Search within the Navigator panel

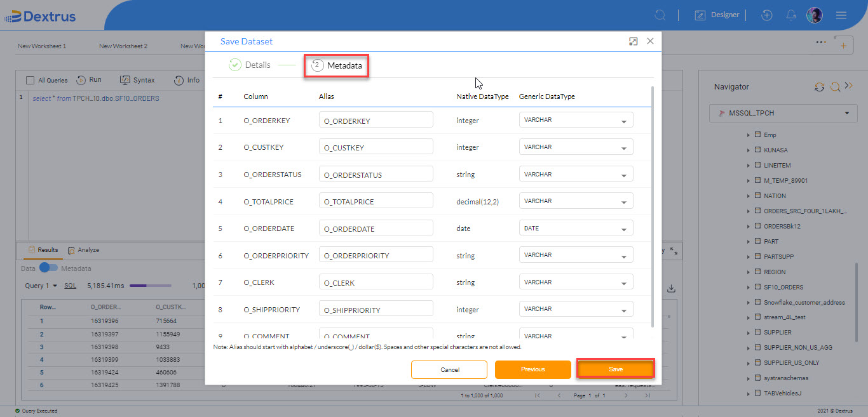[835, 87]
